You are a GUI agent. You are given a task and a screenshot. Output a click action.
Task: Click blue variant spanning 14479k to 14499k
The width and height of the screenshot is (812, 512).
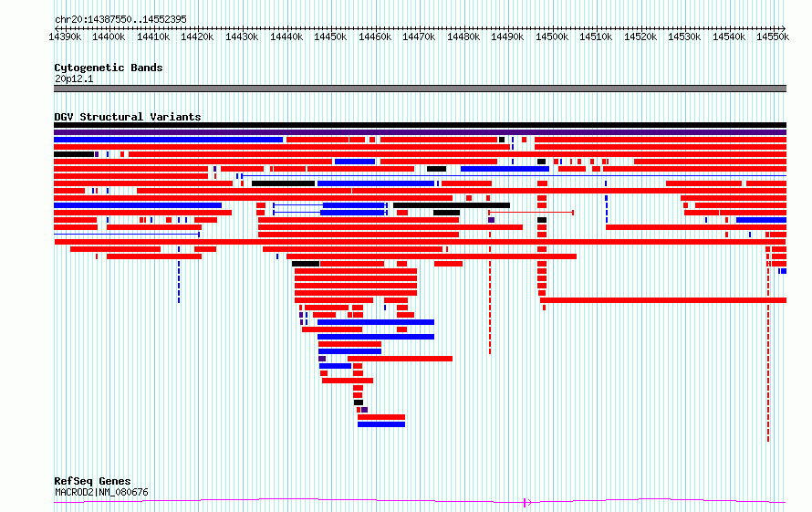[505, 169]
